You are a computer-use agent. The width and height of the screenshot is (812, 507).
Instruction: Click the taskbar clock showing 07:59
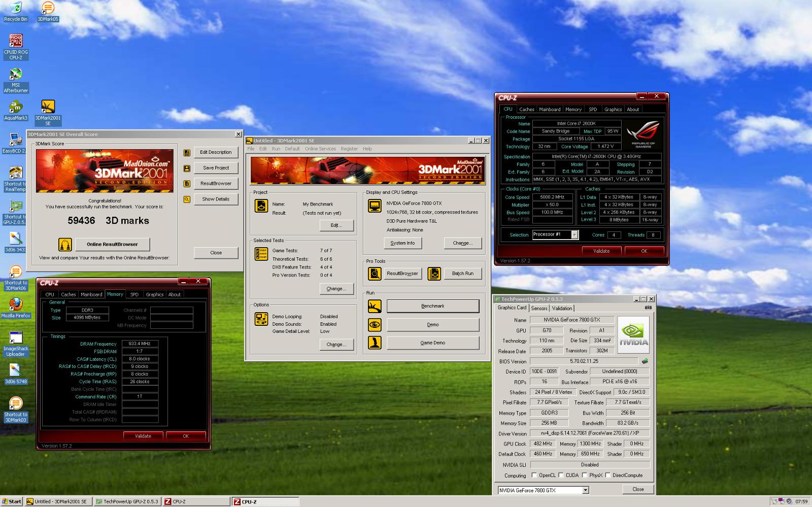pos(801,502)
